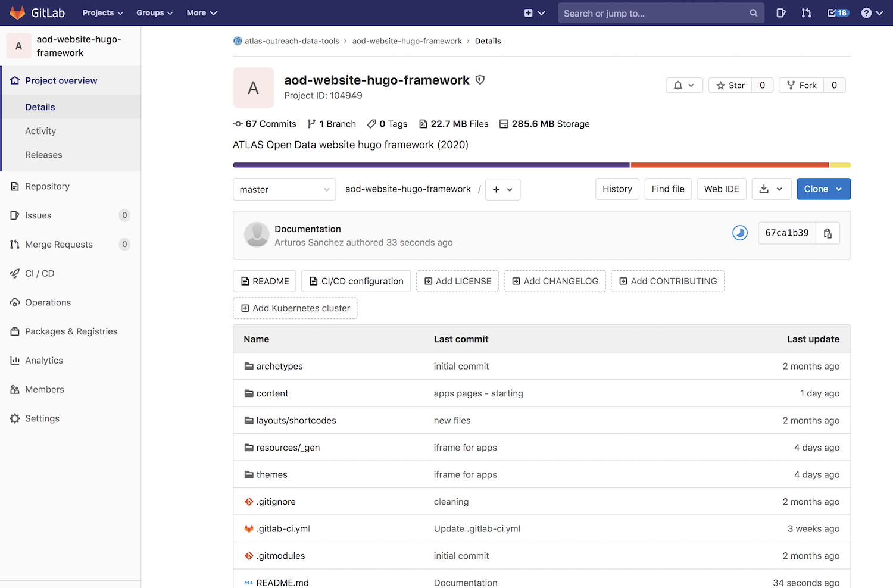The width and height of the screenshot is (893, 588).
Task: Open the Documentation commit title link
Action: click(x=308, y=229)
